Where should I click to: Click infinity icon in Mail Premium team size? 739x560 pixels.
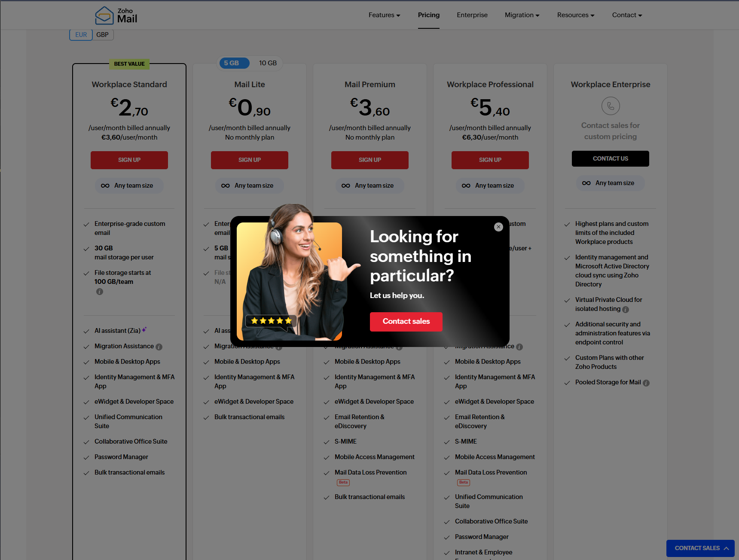point(346,186)
